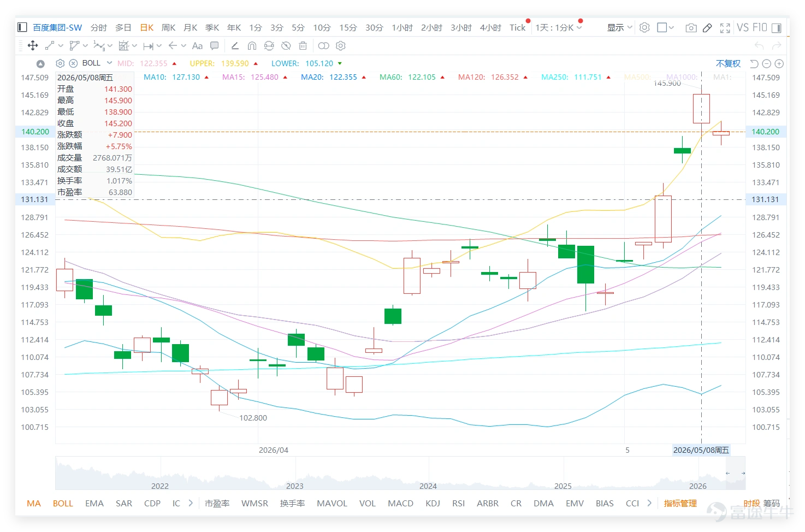Switch to the 多日 multi-day tab
The image size is (805, 532).
tap(123, 27)
